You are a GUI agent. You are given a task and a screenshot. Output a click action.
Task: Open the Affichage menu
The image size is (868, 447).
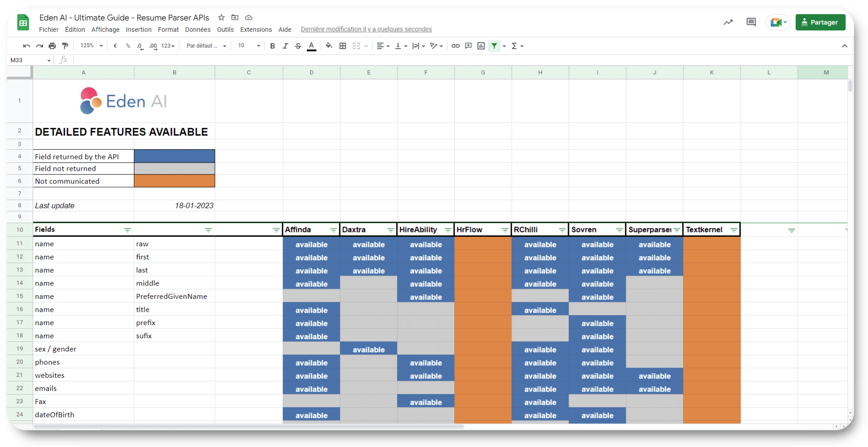click(105, 29)
